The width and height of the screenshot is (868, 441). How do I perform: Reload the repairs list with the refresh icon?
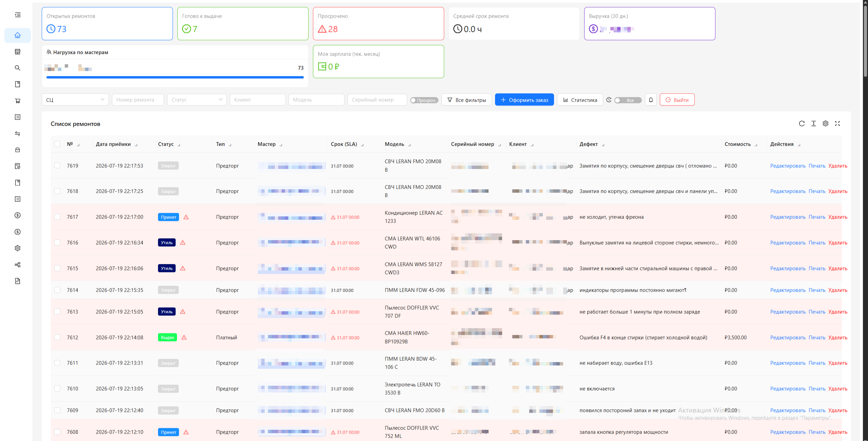[x=802, y=124]
